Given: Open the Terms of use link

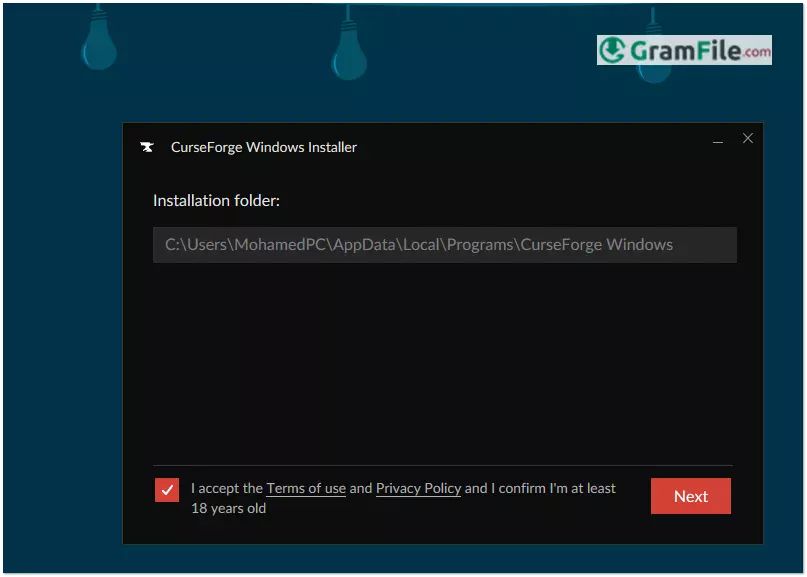Looking at the screenshot, I should (x=306, y=488).
